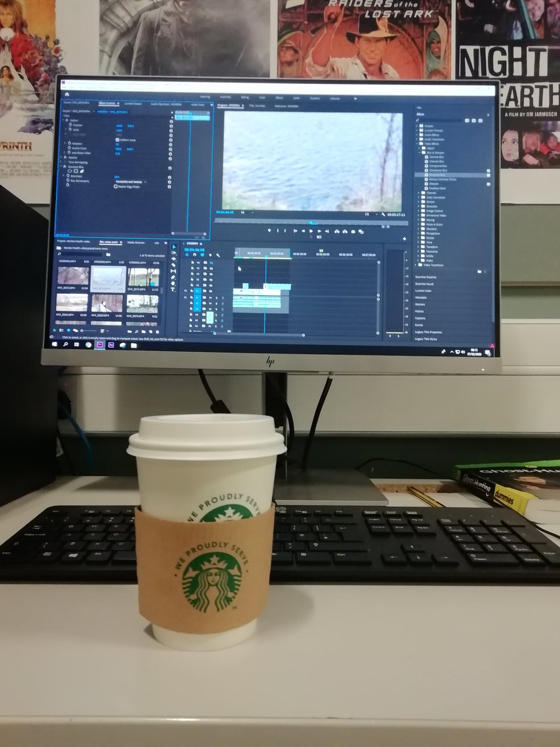Open Windows search from taskbar
560x747 pixels.
pos(65,345)
